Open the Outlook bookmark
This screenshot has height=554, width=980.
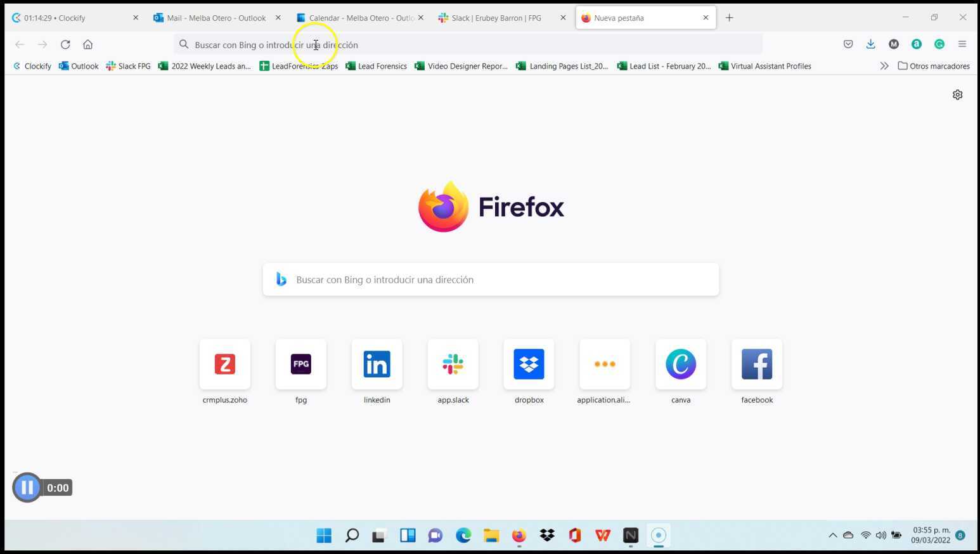pyautogui.click(x=79, y=66)
